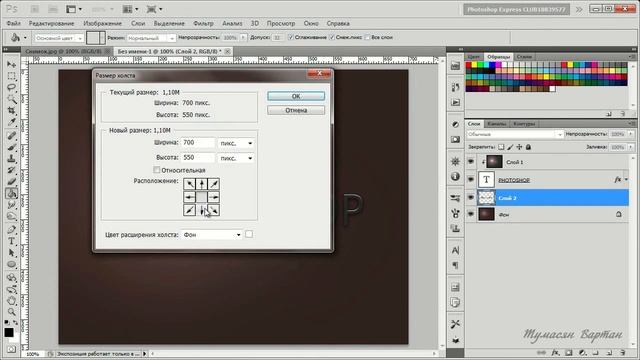Toggle the Смеж.пикс checkbox
The height and width of the screenshot is (360, 640).
[332, 37]
